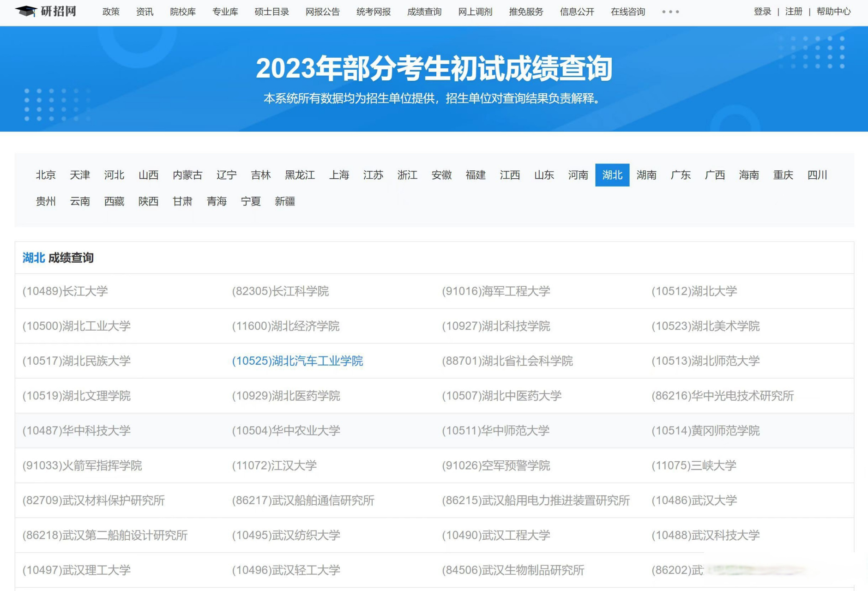868x591 pixels.
Task: Switch to the 西藏 province tab
Action: coord(114,201)
